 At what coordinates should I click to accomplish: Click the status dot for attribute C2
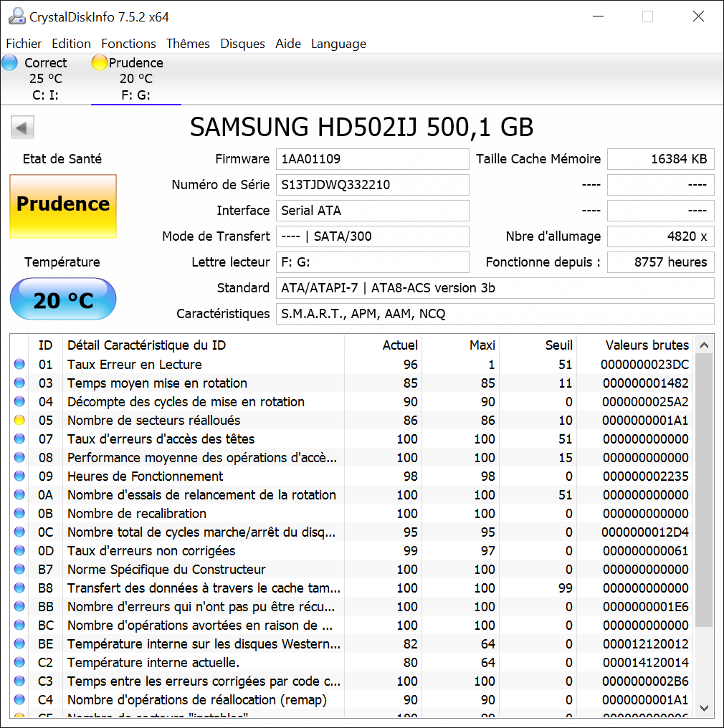point(19,663)
